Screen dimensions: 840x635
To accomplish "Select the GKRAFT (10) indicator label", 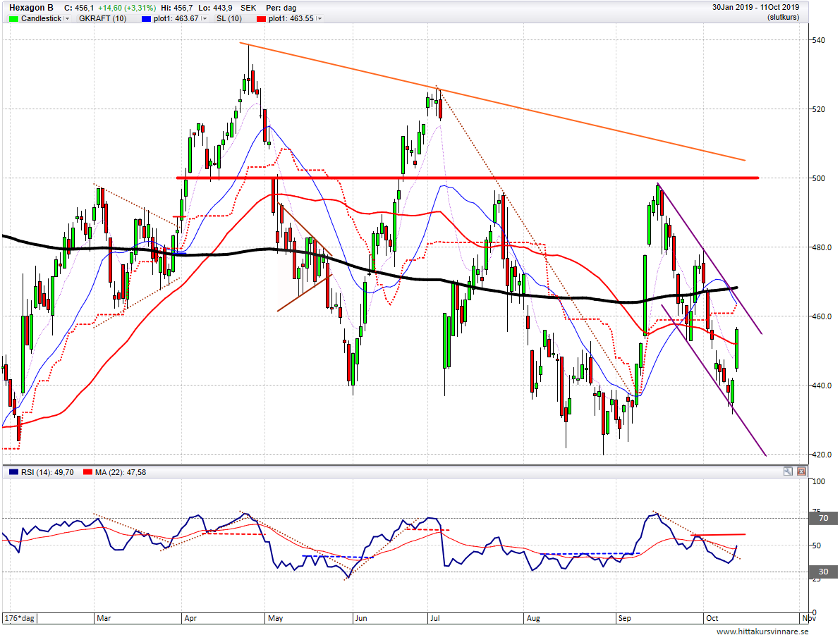I will tap(102, 19).
